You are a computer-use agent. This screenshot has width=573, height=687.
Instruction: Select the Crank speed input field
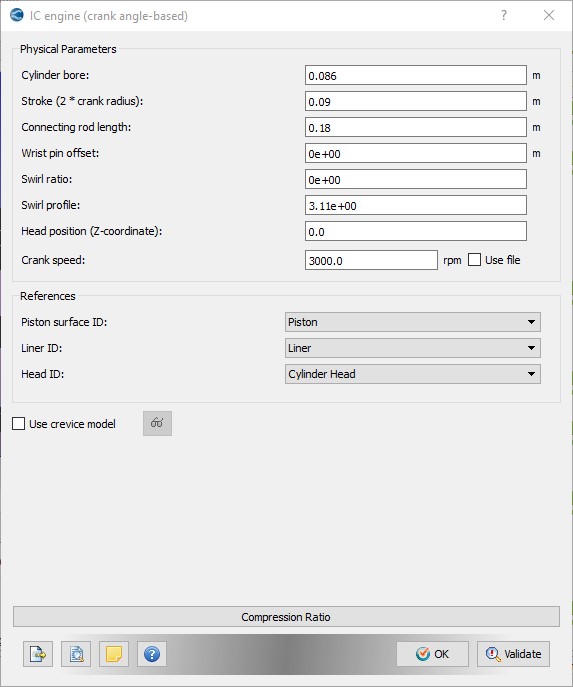point(371,260)
